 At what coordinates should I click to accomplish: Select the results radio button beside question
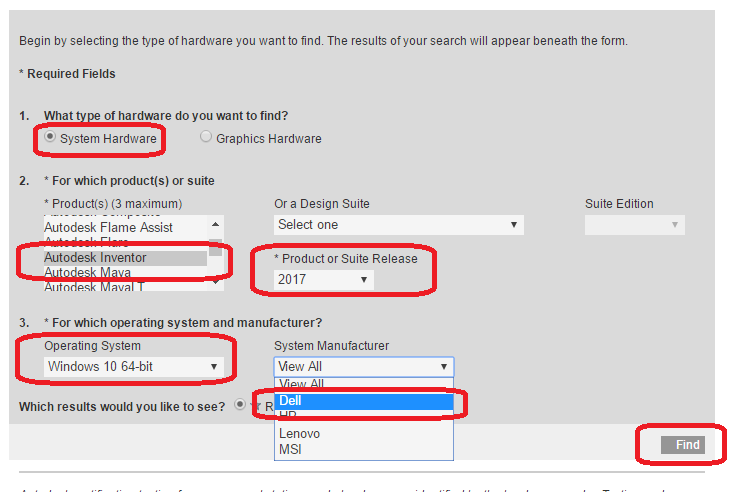pos(240,404)
